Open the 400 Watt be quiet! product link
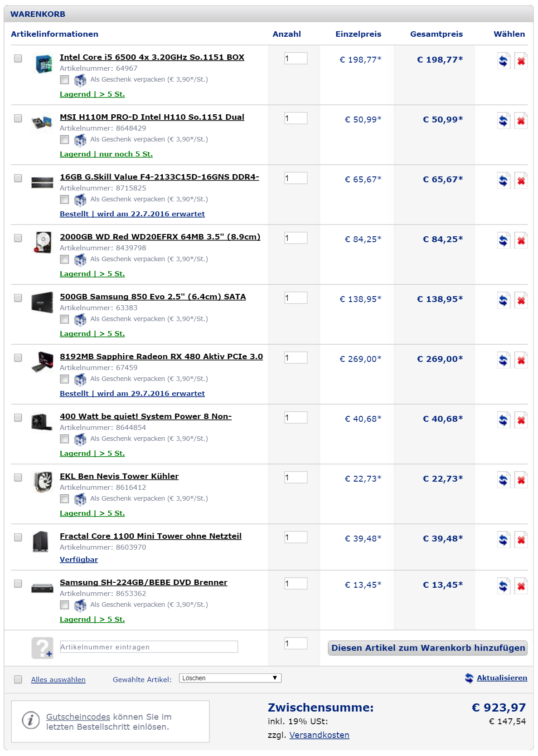Screen dimensions: 538x756 pyautogui.click(x=145, y=416)
